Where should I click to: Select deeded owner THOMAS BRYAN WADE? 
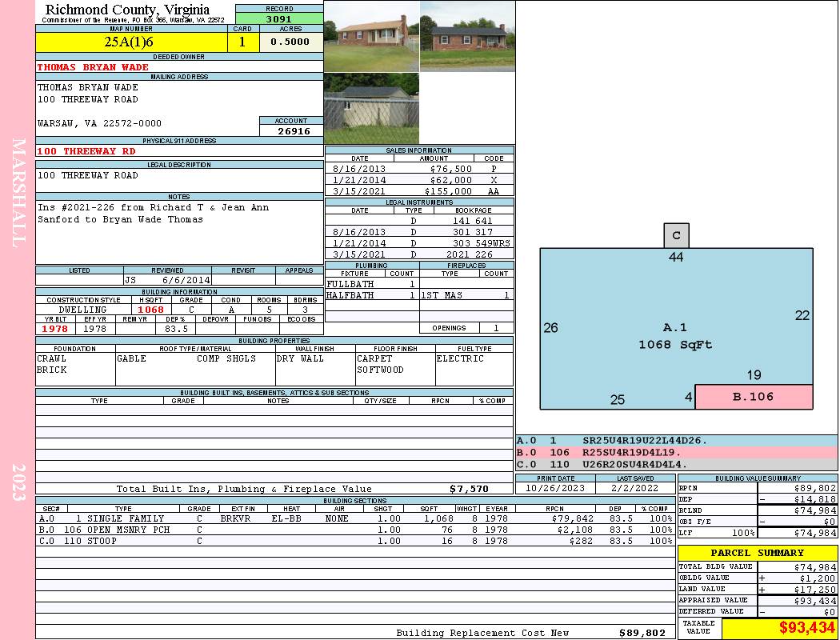pyautogui.click(x=93, y=67)
